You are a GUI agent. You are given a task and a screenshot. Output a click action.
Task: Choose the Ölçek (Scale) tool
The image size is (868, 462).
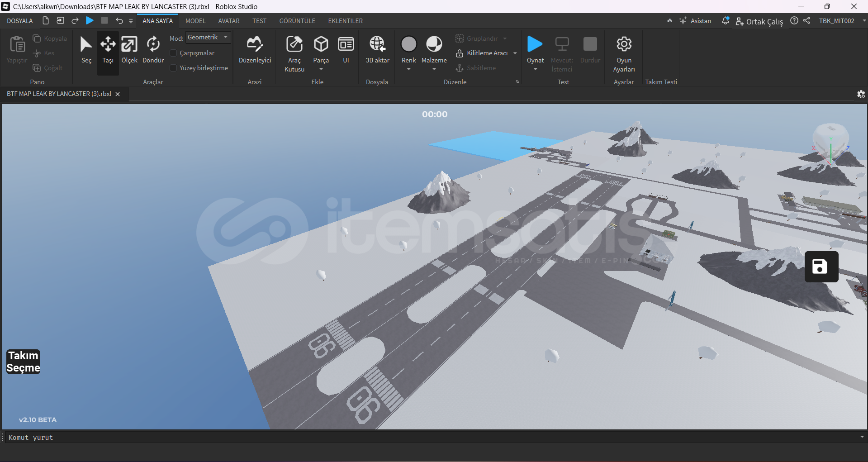pos(129,50)
